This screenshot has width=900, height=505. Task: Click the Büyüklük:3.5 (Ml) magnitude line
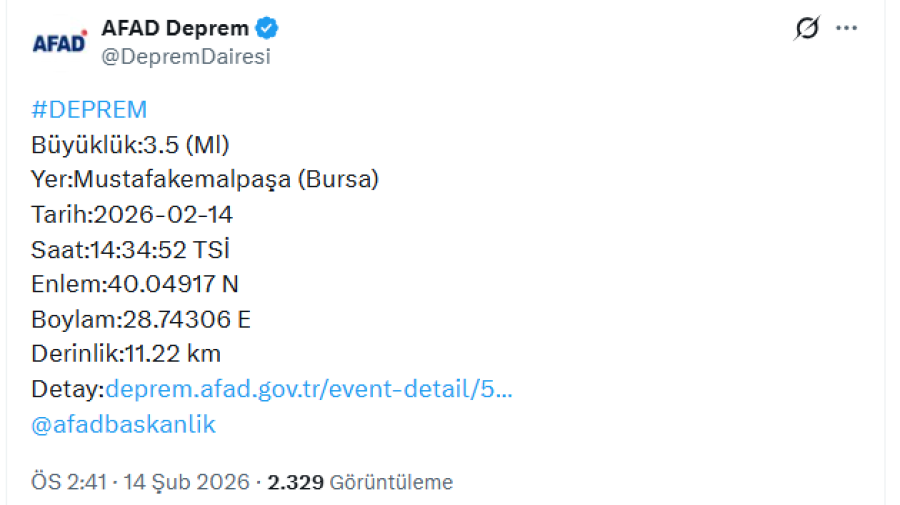click(131, 145)
